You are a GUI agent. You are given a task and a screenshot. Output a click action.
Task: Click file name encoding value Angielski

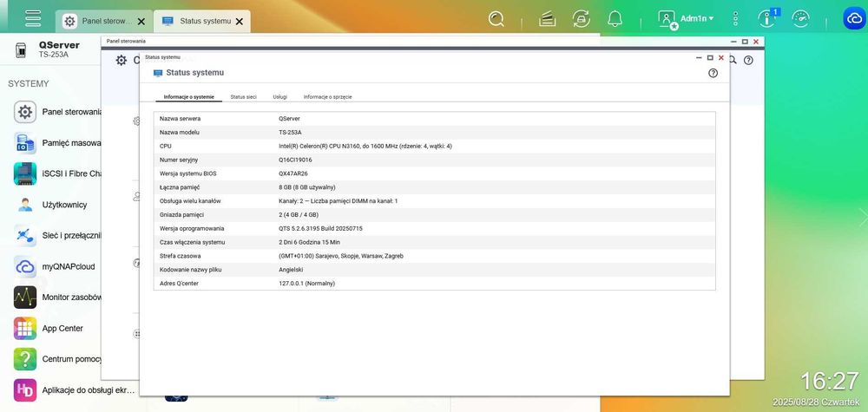291,270
